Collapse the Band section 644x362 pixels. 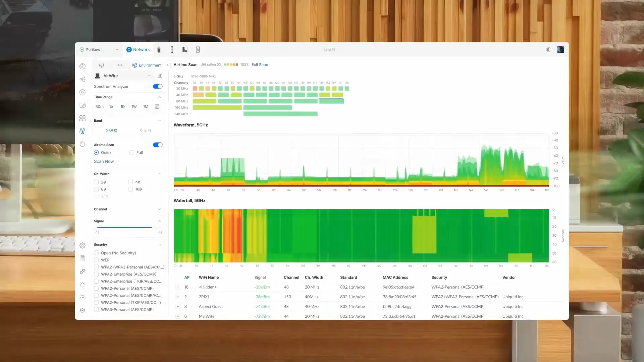pyautogui.click(x=159, y=121)
